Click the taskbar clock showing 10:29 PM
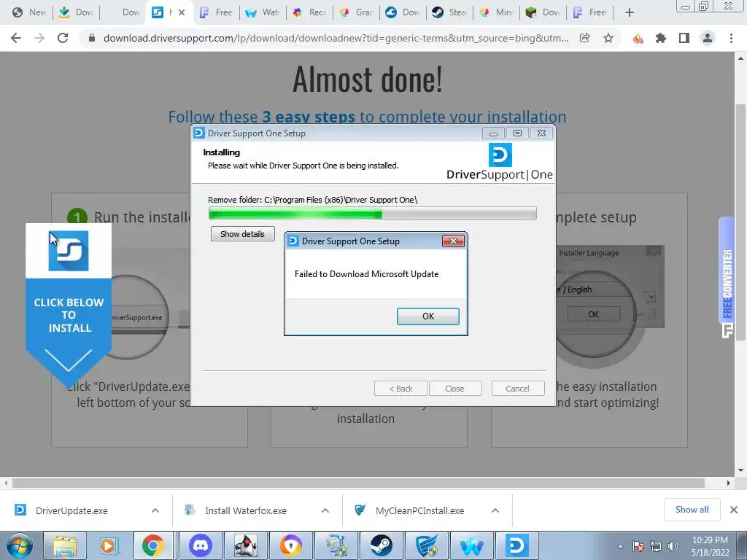The width and height of the screenshot is (747, 560). (710, 546)
